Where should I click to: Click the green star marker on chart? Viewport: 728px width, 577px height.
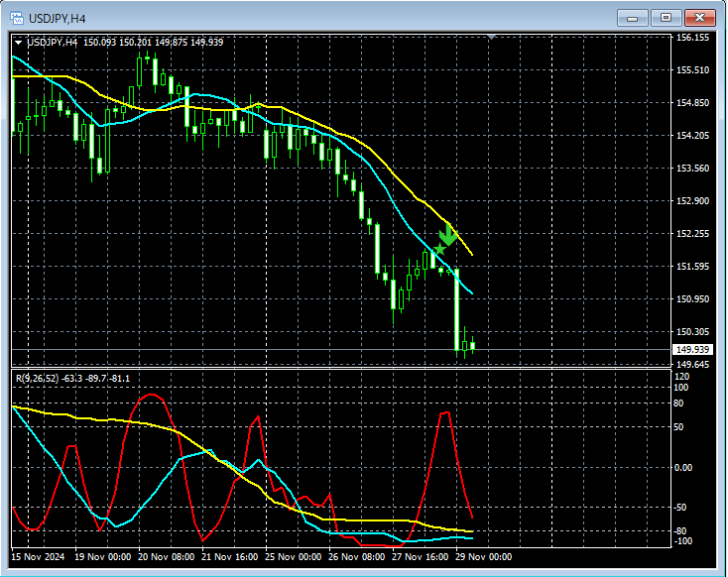[x=439, y=249]
